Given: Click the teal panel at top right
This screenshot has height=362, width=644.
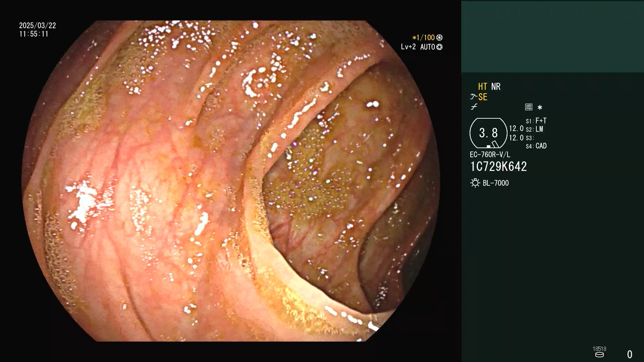Looking at the screenshot, I should (552, 36).
